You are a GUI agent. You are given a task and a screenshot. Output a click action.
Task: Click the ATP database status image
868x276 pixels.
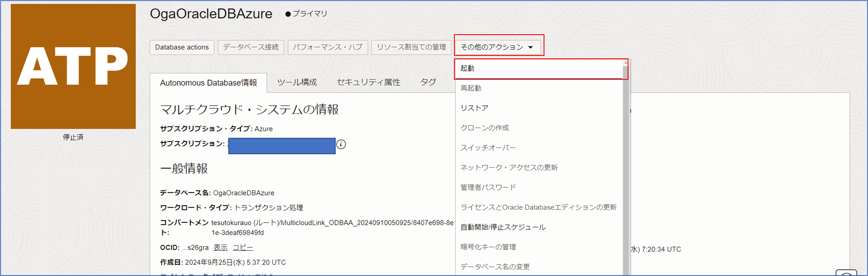pos(73,66)
